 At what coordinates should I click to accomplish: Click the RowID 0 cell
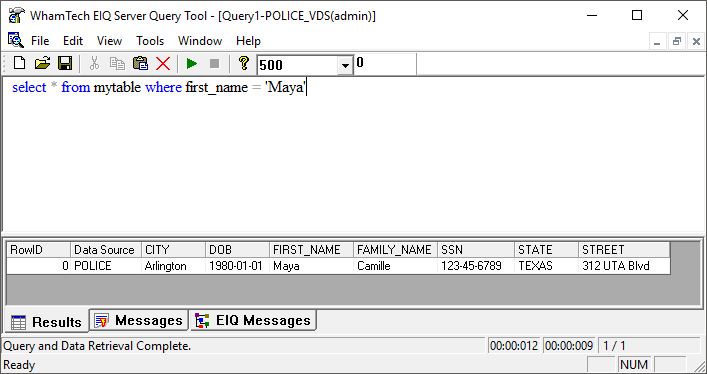pos(38,266)
